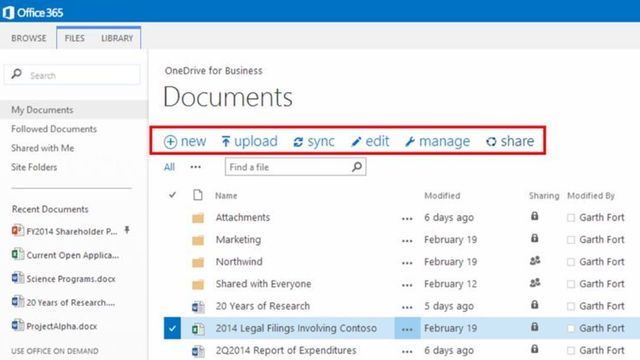Image resolution: width=640 pixels, height=360 pixels.
Task: Click the left sidebar Search box
Action: coord(72,75)
